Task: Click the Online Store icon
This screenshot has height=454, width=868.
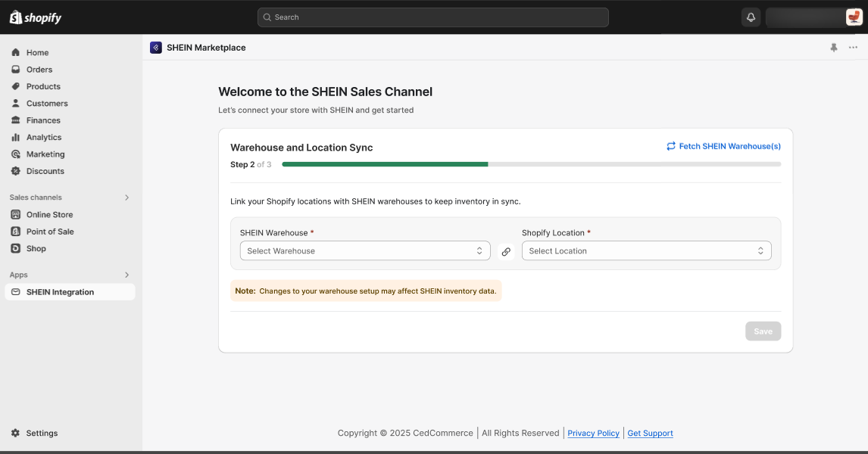Action: (15, 215)
